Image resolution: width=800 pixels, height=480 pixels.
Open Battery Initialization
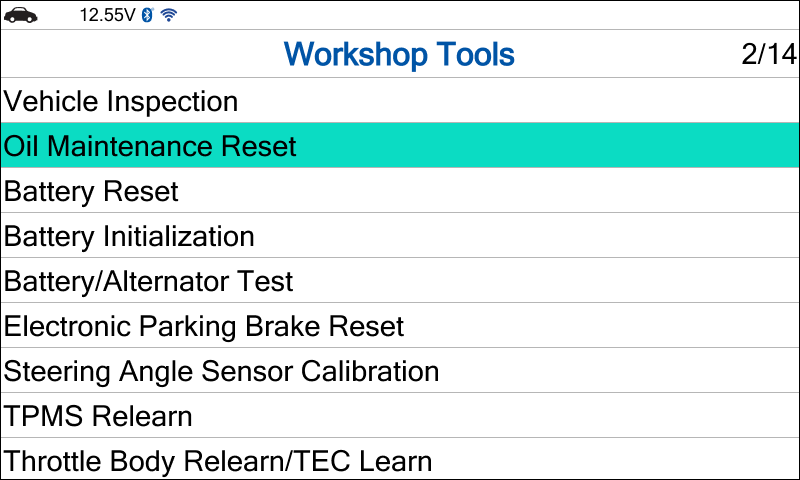coord(129,236)
